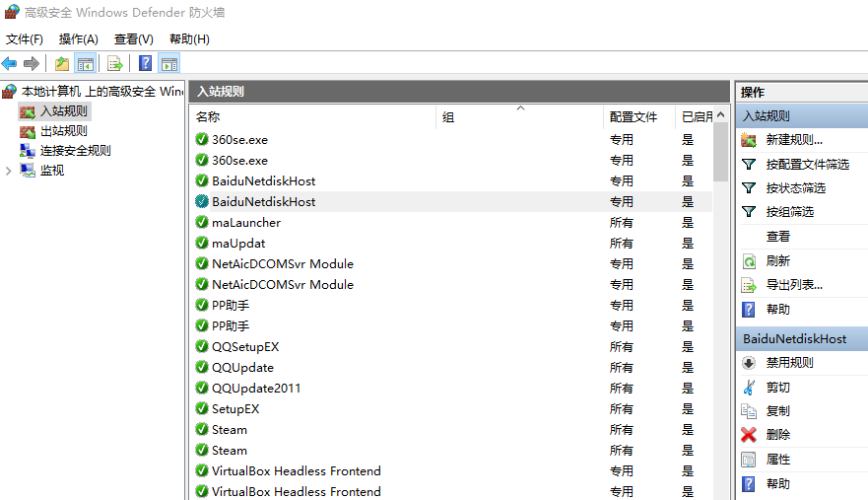Click 导出列表... action

794,285
